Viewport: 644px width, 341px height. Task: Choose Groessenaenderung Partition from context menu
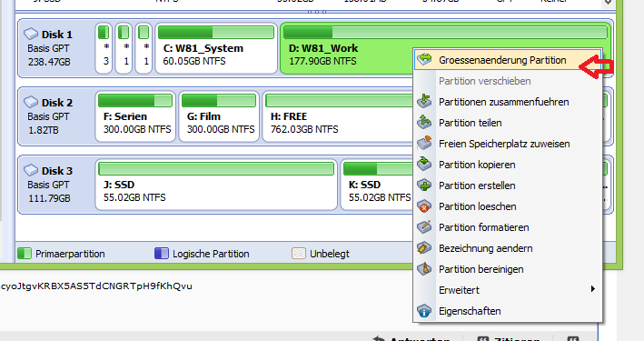tap(508, 60)
